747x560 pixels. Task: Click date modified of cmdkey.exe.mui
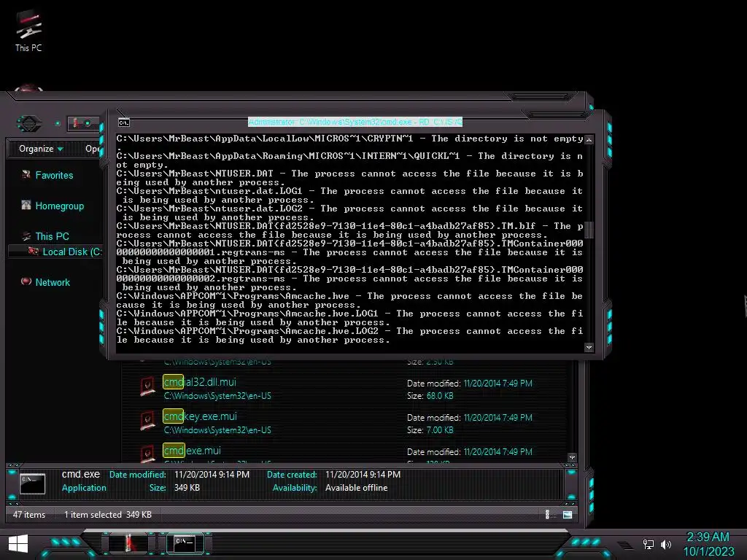[x=498, y=418]
